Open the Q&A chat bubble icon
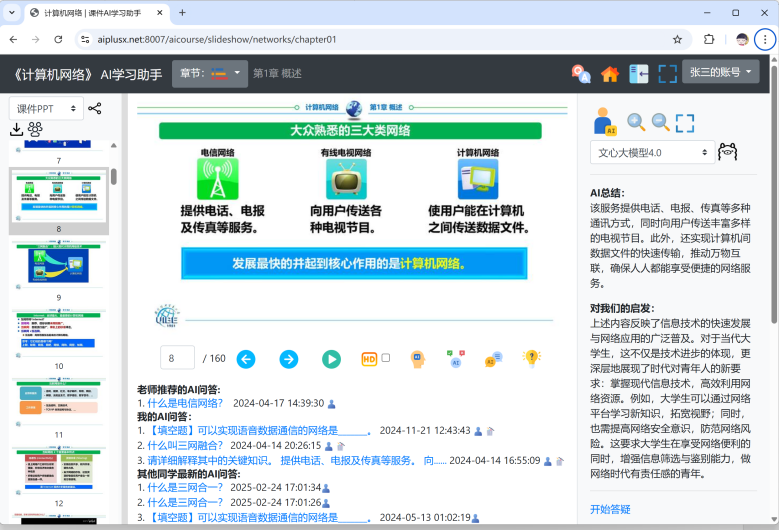The height and width of the screenshot is (530, 779). [x=492, y=359]
